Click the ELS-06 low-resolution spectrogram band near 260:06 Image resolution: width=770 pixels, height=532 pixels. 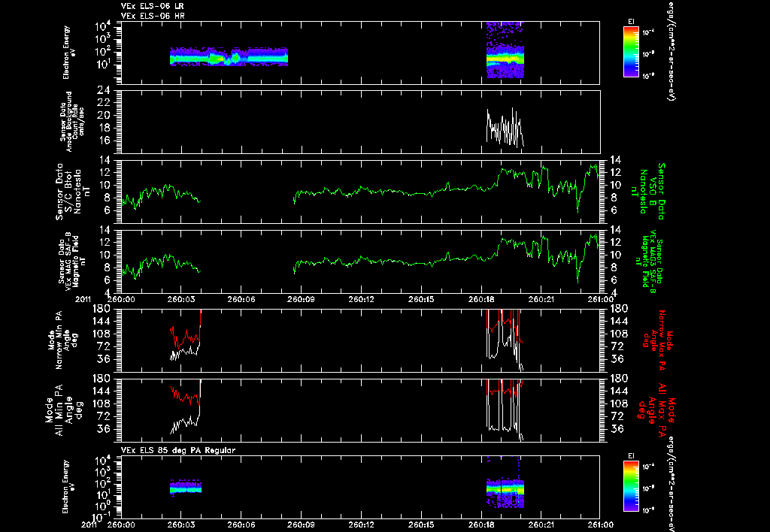[x=229, y=57]
